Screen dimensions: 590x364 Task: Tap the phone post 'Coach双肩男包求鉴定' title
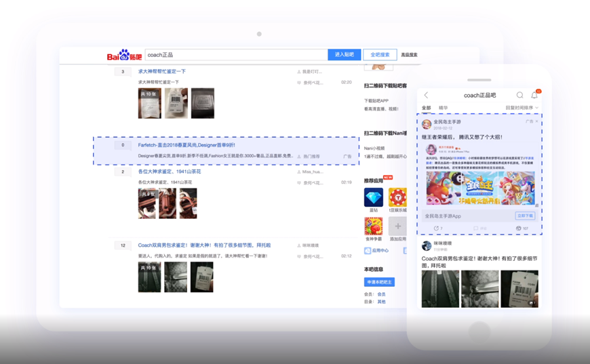point(479,262)
